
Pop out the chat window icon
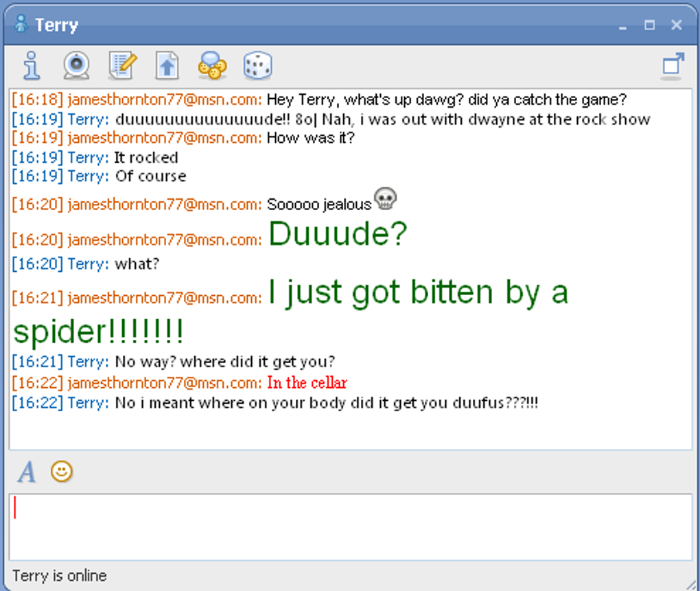tap(673, 66)
